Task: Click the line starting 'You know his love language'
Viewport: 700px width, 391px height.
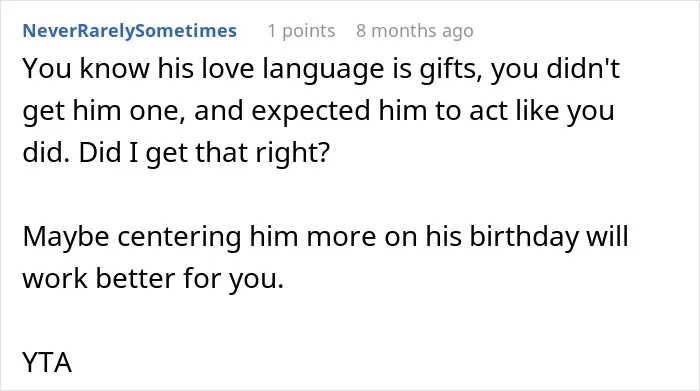Action: click(x=321, y=70)
